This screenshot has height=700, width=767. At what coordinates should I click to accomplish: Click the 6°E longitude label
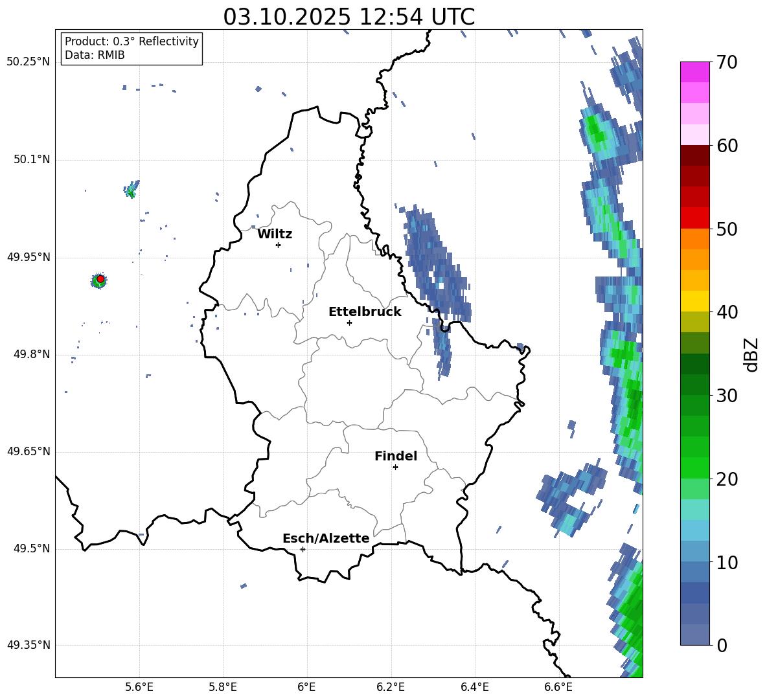[306, 688]
